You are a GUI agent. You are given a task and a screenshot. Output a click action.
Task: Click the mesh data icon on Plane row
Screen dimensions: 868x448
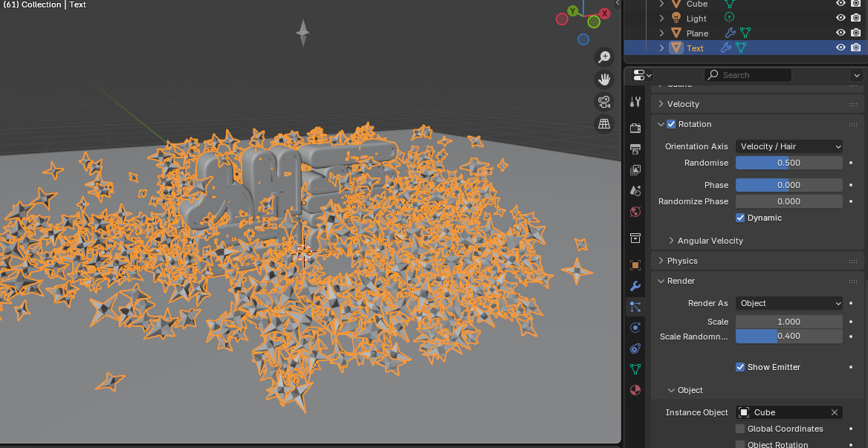pyautogui.click(x=745, y=33)
